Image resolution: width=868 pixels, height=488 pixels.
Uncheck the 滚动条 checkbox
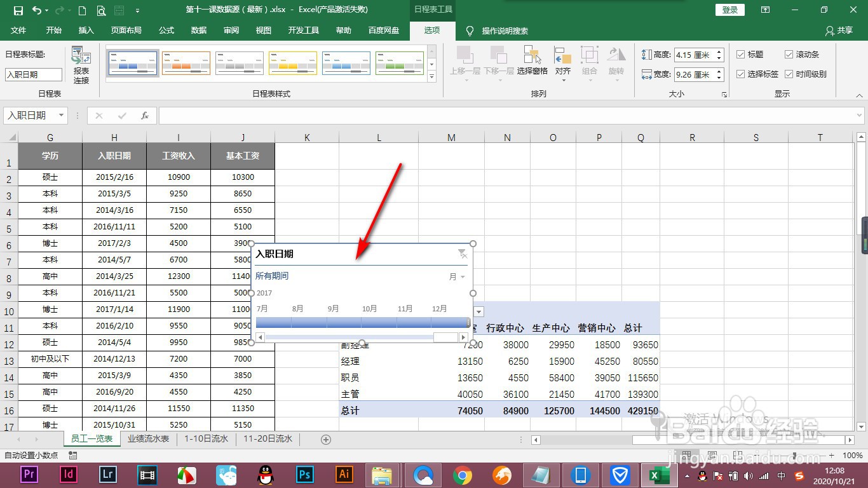[789, 55]
